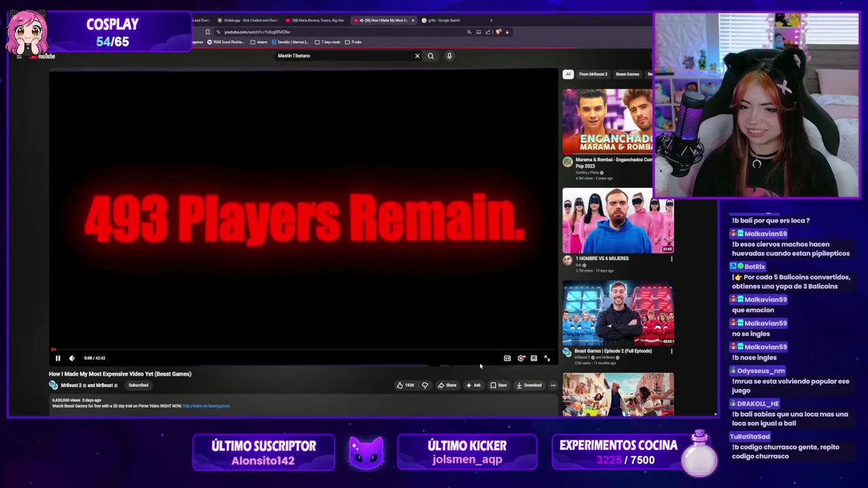Dislike the video with the thumbs-down icon
This screenshot has width=868, height=488.
tap(425, 385)
